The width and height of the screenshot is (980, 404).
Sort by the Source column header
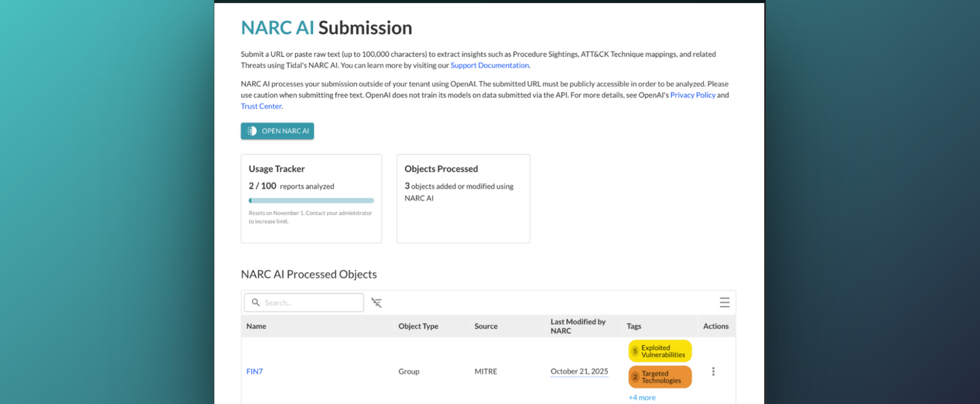486,326
